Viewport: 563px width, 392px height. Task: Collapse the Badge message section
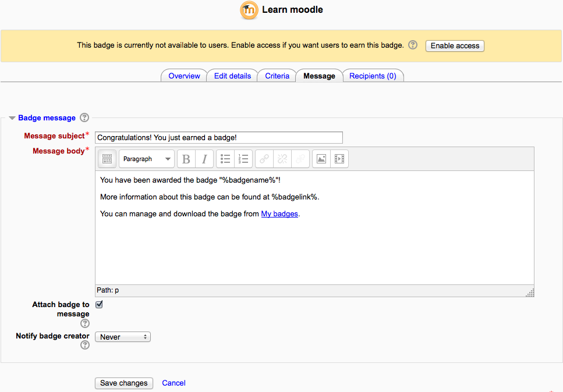(x=12, y=118)
